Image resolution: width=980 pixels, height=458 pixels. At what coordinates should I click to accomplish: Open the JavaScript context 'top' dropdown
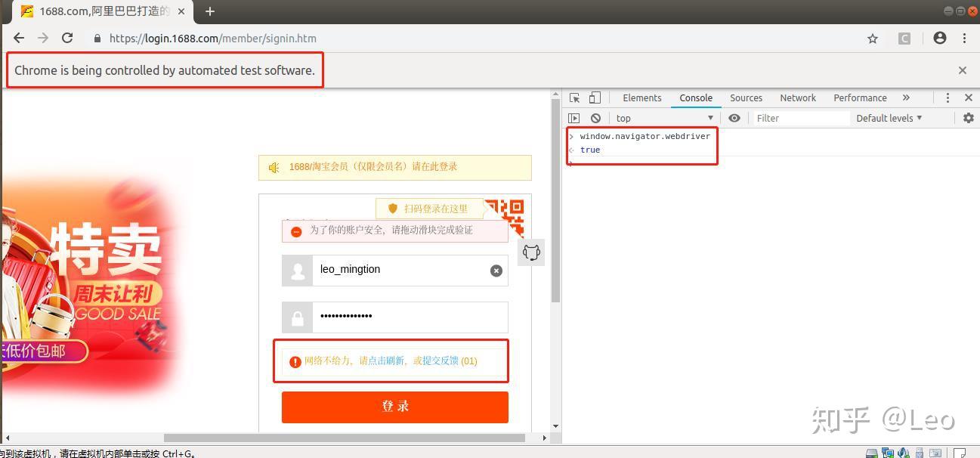coord(664,118)
